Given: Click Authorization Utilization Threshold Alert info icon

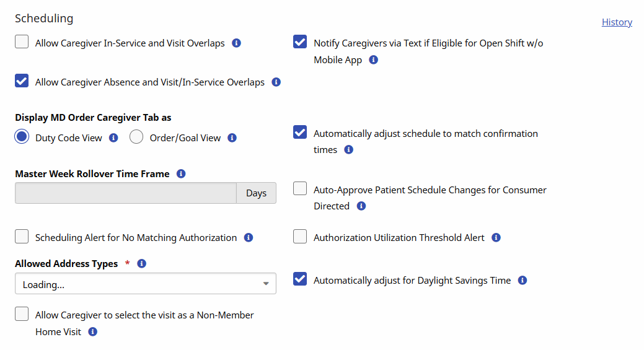Looking at the screenshot, I should (x=496, y=238).
